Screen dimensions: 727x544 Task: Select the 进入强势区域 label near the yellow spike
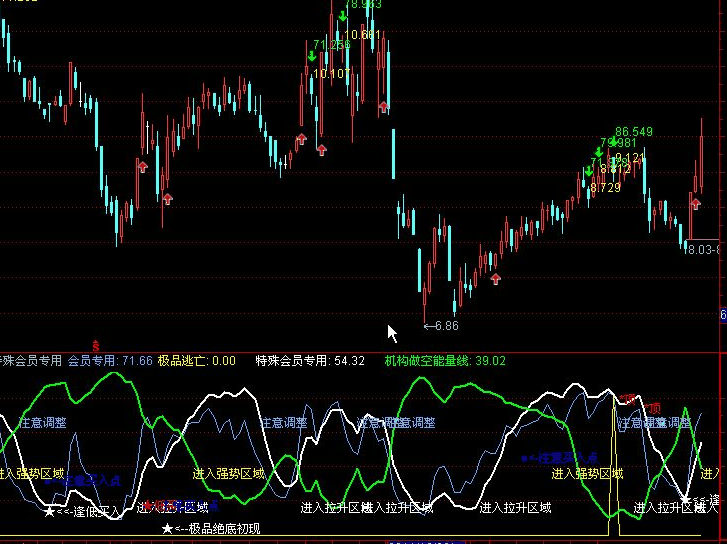[x=587, y=473]
